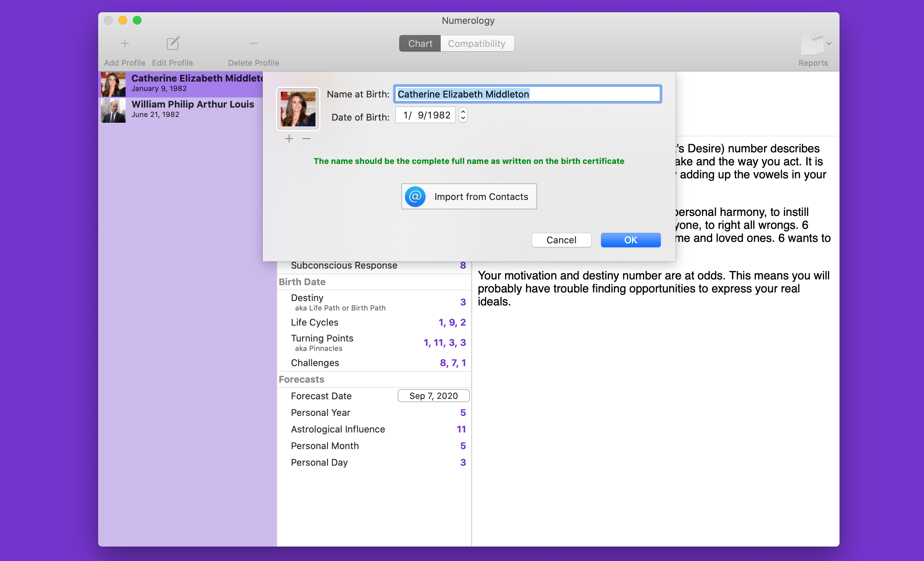Click Turning Points value 1, 11, 3, 3
This screenshot has width=924, height=561.
click(445, 343)
